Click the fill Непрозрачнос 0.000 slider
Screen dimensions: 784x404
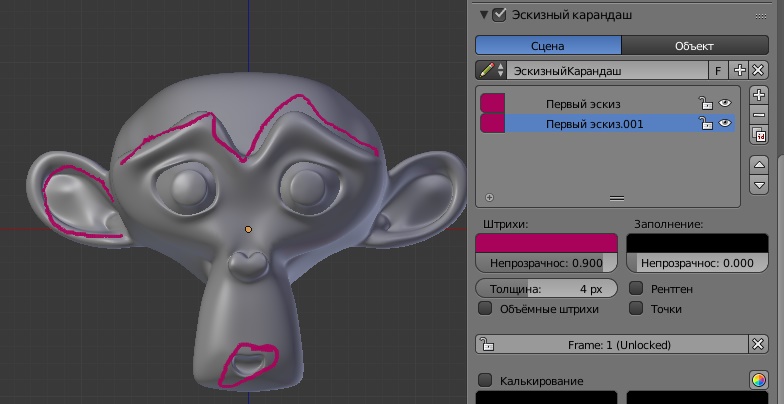coord(698,263)
